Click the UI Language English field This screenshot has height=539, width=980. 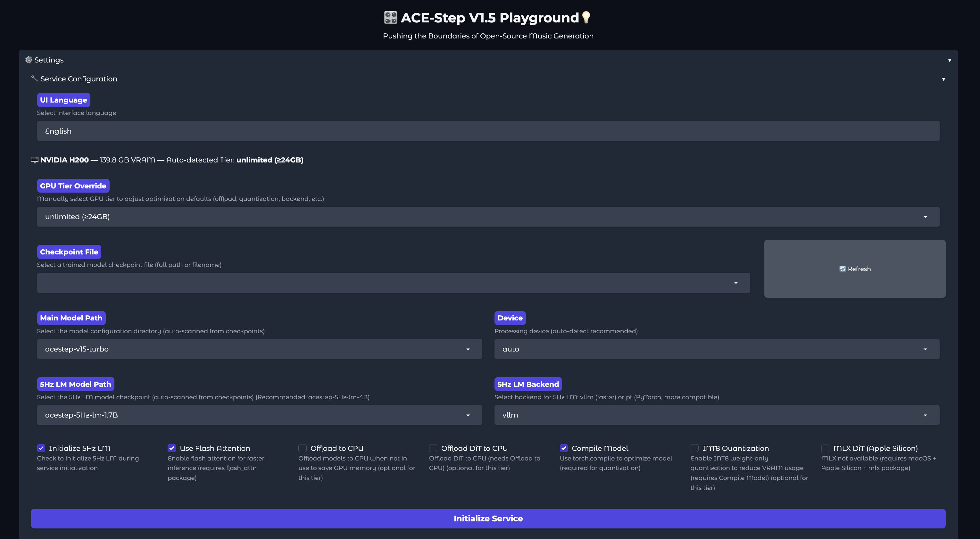[488, 131]
